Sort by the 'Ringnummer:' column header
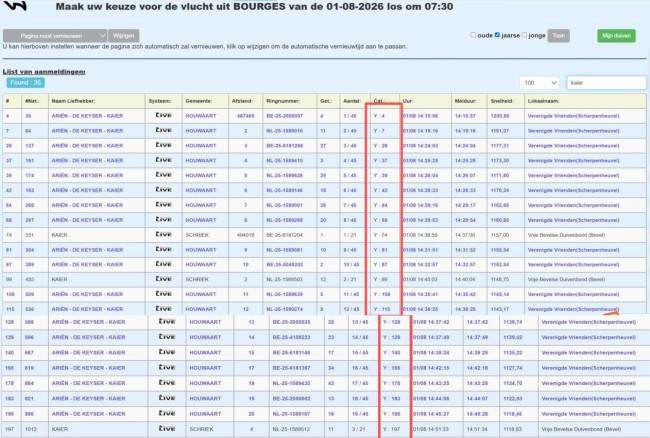650x438 pixels. 283,101
